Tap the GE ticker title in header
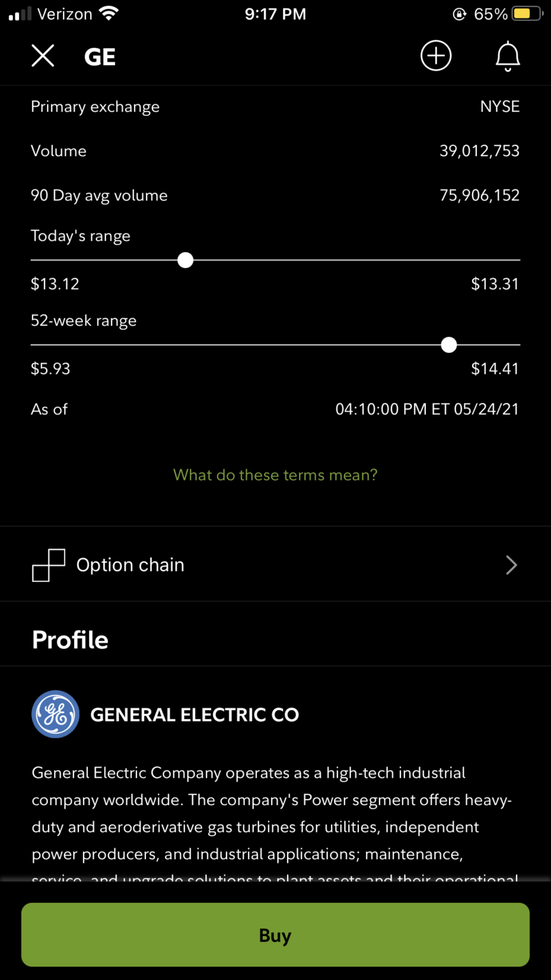551x980 pixels. [x=99, y=57]
